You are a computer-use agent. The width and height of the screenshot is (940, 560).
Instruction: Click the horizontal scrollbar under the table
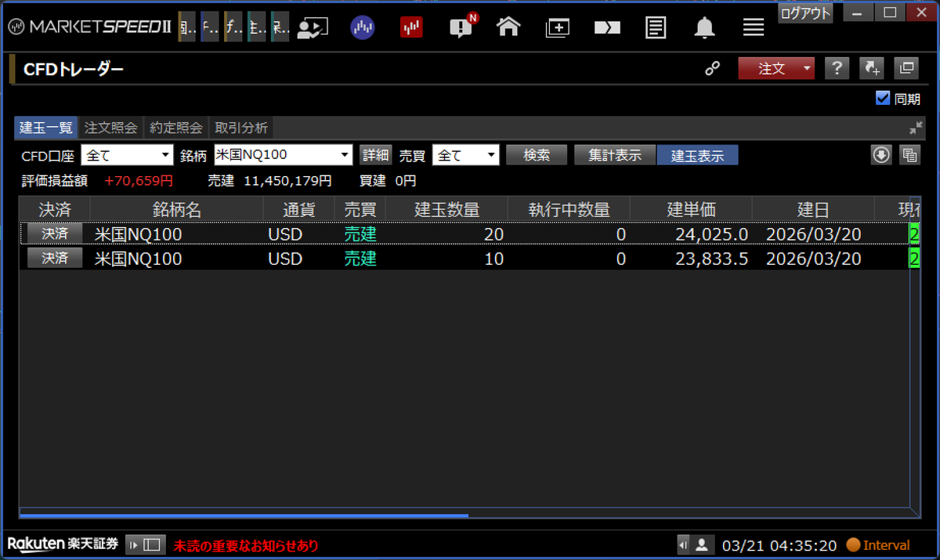(x=244, y=515)
